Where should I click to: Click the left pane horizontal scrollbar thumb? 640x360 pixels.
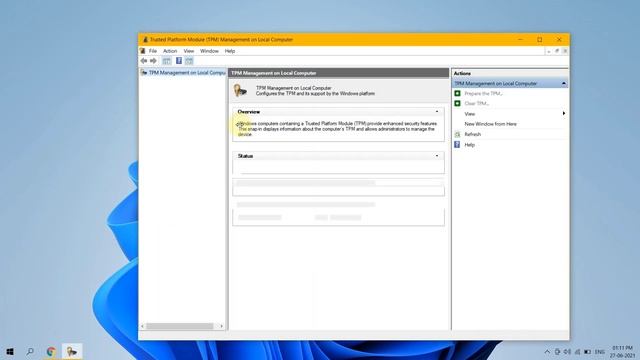180,326
